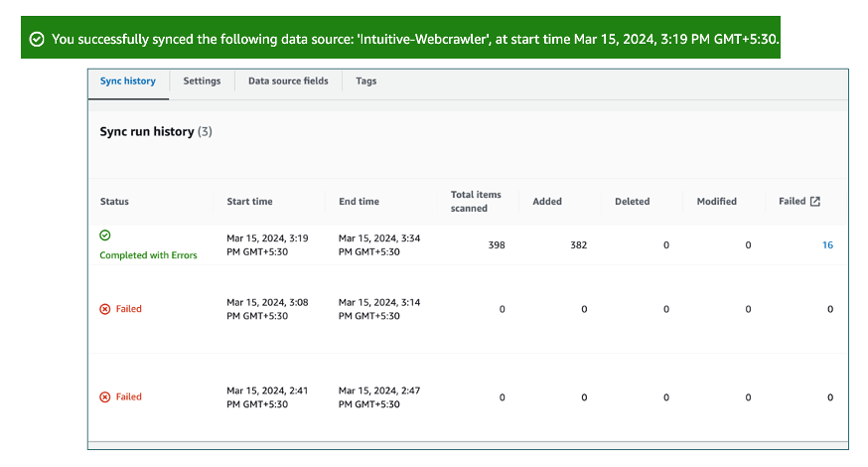Screen dimensions: 868x467
Task: Click the 382 added items value
Action: (x=577, y=245)
